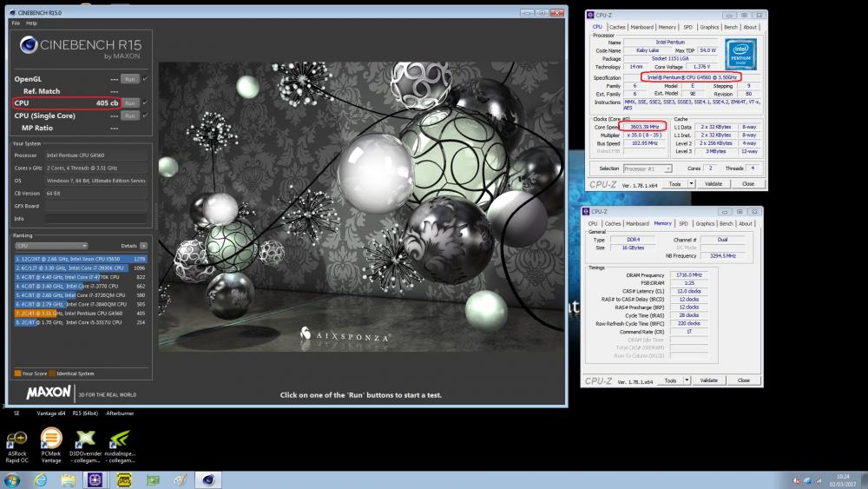Open the Tools dropdown arrow in Memory tab window
868x489 pixels.
687,380
